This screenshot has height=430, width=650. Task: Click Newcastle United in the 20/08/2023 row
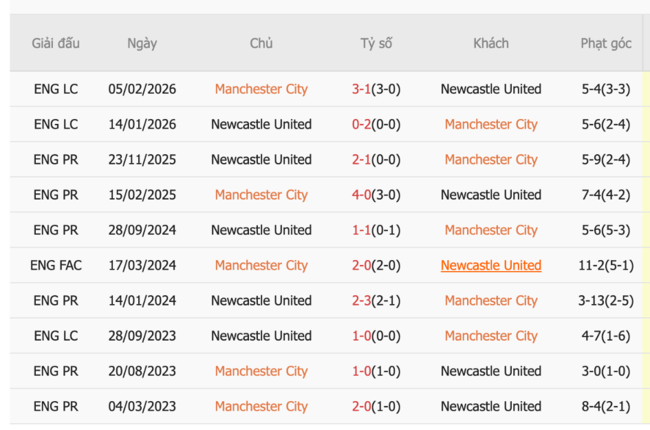click(491, 371)
